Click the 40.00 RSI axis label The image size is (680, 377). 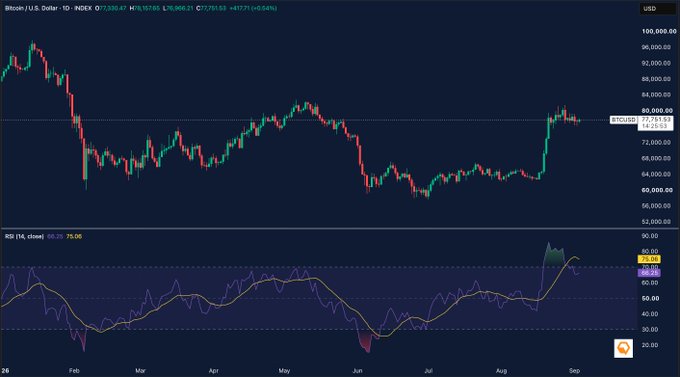(650, 314)
